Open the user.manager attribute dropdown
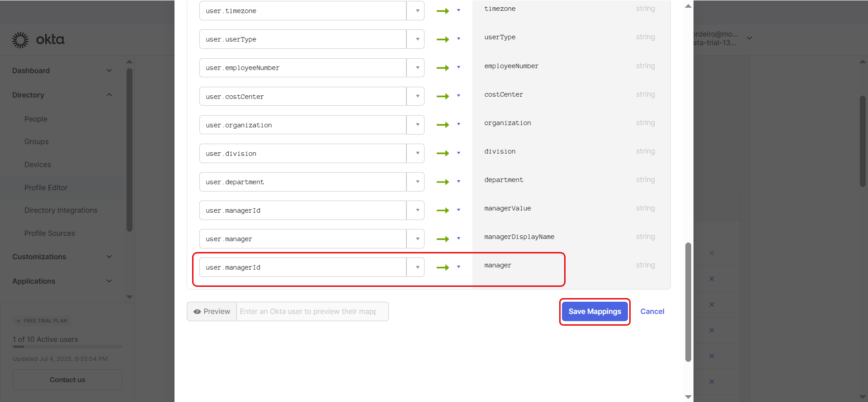 [x=415, y=238]
